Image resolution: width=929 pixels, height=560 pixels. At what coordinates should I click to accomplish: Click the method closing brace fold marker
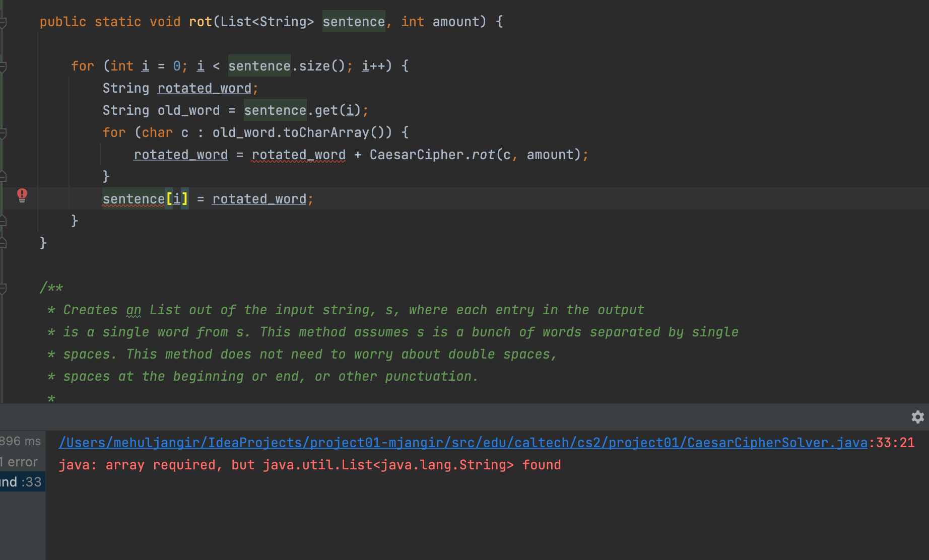3,243
